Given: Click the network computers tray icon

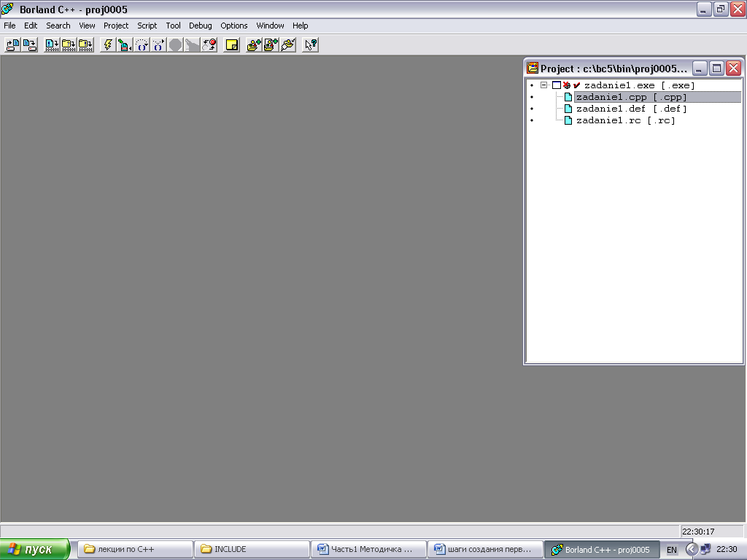Looking at the screenshot, I should [x=705, y=549].
